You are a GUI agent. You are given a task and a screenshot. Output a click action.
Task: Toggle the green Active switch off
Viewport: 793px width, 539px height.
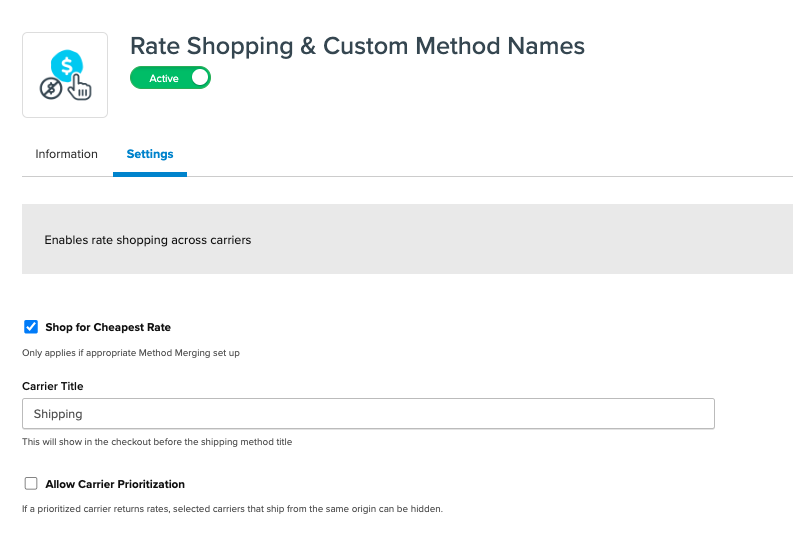coord(170,78)
